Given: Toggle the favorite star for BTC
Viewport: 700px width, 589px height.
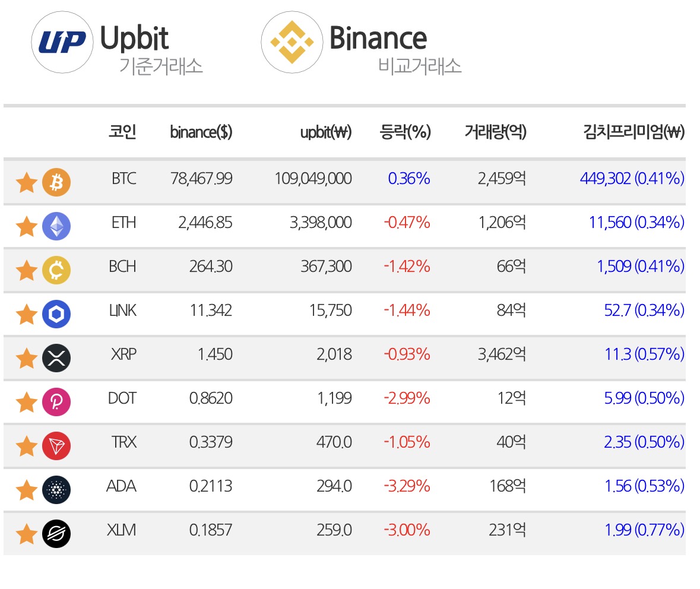Looking at the screenshot, I should (x=26, y=182).
